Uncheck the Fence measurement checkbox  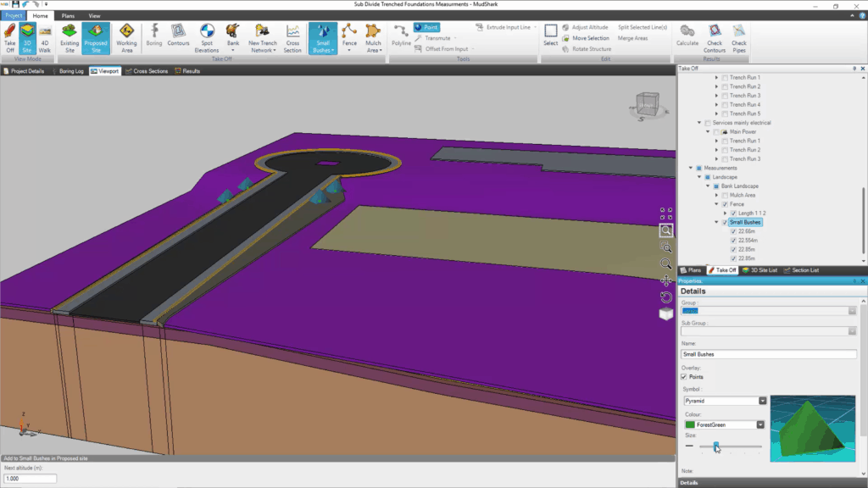tap(725, 204)
